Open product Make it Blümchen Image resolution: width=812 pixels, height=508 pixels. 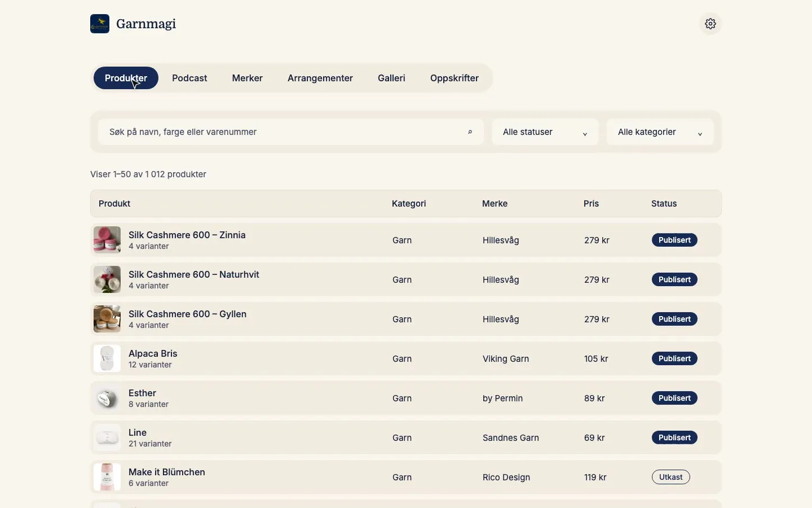tap(167, 472)
